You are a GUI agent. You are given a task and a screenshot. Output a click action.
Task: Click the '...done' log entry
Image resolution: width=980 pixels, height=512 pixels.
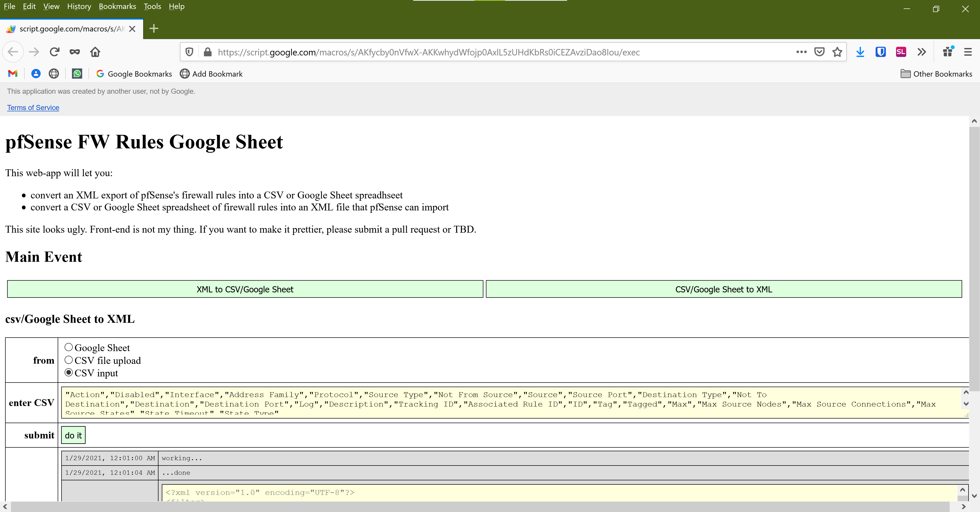176,473
